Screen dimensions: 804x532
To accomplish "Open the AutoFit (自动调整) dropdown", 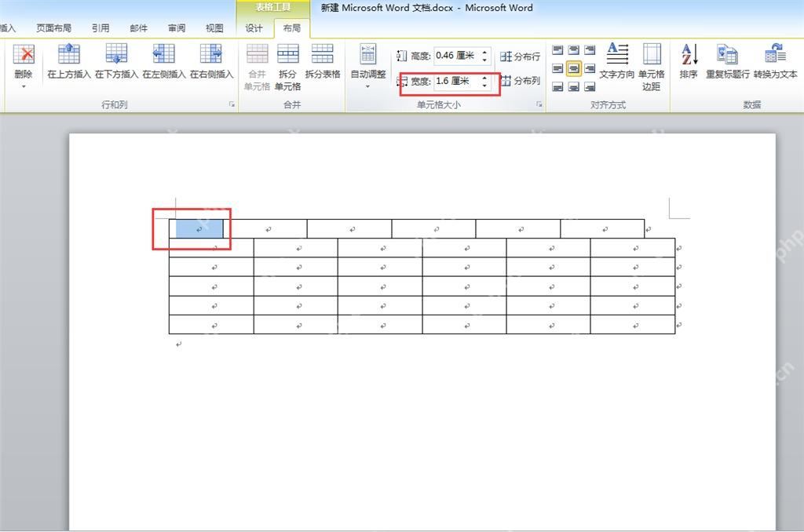I will click(x=367, y=67).
